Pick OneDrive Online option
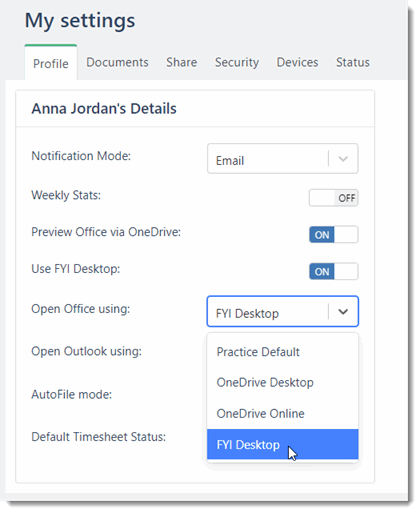420x513 pixels. tap(283, 414)
